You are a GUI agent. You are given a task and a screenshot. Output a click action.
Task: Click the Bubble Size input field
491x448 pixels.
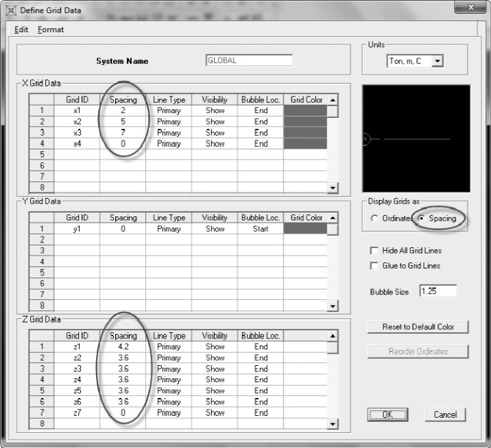tap(438, 291)
